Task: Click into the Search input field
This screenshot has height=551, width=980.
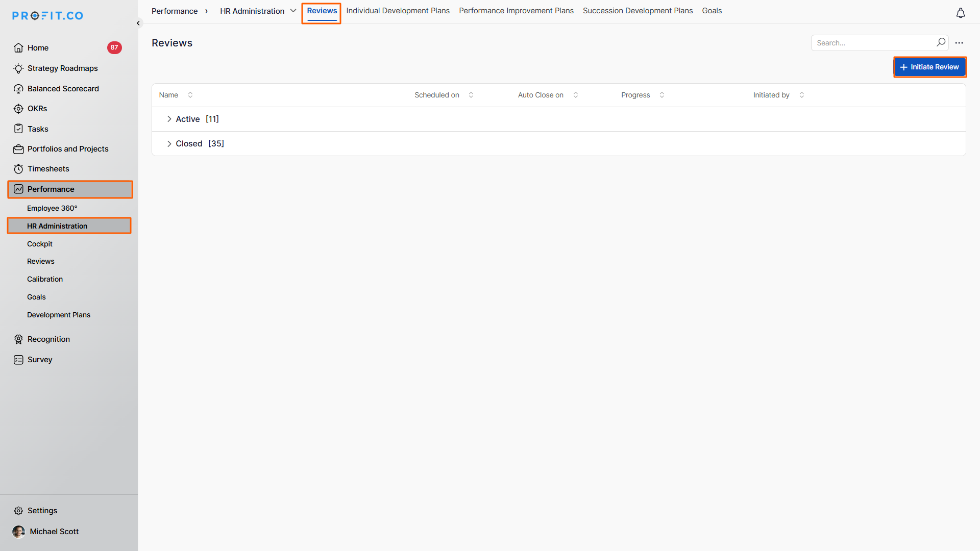Action: 873,43
